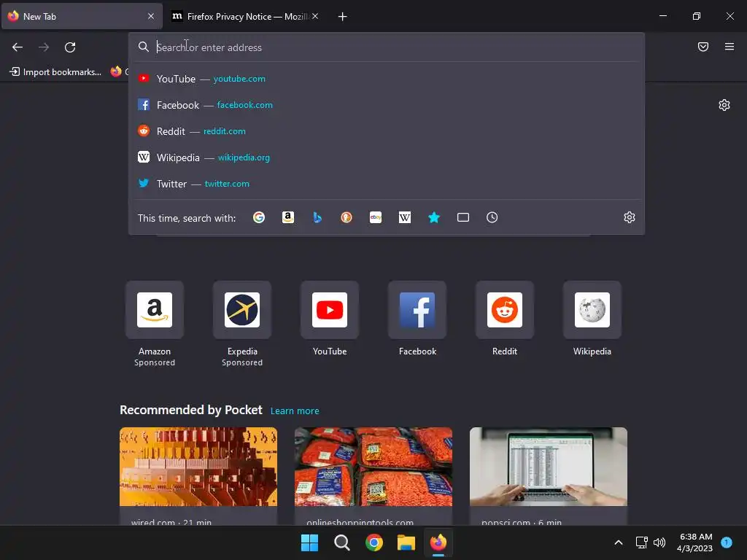Viewport: 747px width, 560px height.
Task: Save page to Pocket icon
Action: (703, 47)
